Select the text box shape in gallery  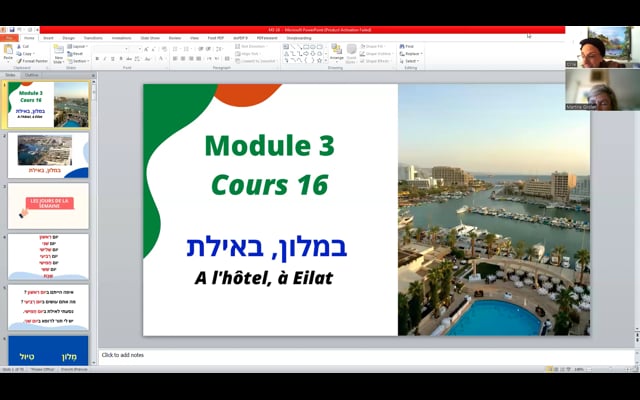[x=286, y=47]
